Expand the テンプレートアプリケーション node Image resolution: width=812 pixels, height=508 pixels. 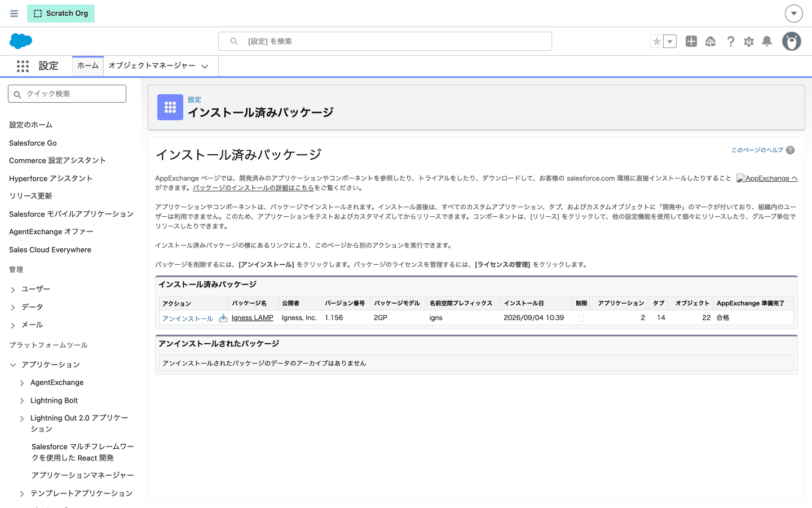click(x=22, y=494)
